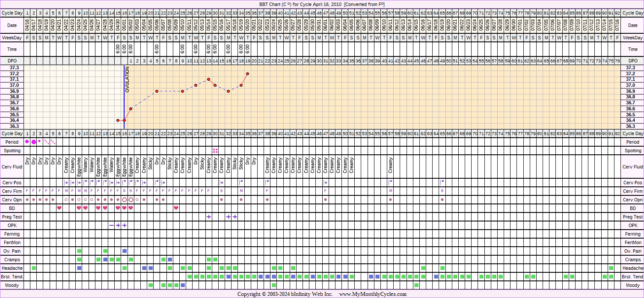Select the Cerv Firm 'M' on cycle day 34

(241, 191)
